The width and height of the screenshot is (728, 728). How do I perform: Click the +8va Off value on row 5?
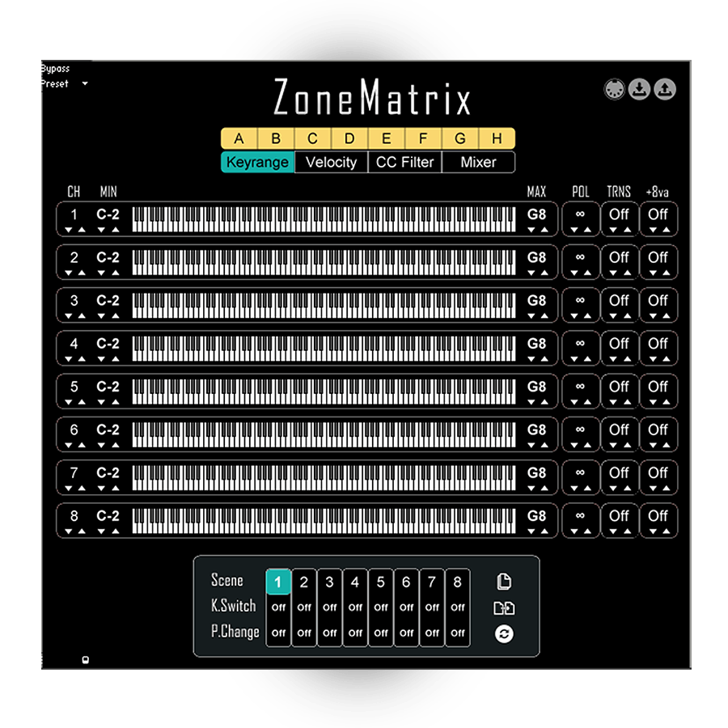coord(658,387)
